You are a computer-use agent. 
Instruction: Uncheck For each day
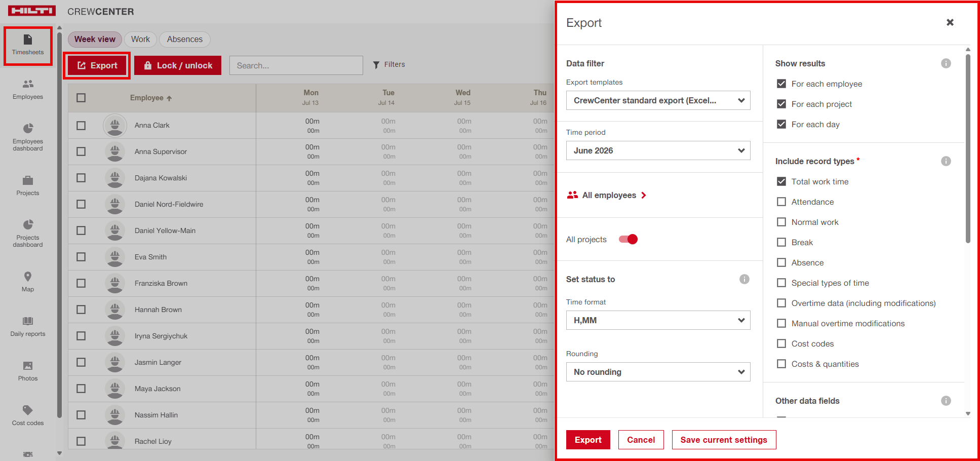[x=781, y=124]
